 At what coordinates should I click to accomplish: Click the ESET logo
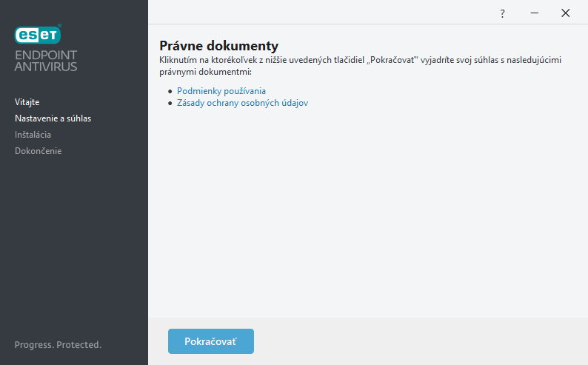[x=38, y=34]
